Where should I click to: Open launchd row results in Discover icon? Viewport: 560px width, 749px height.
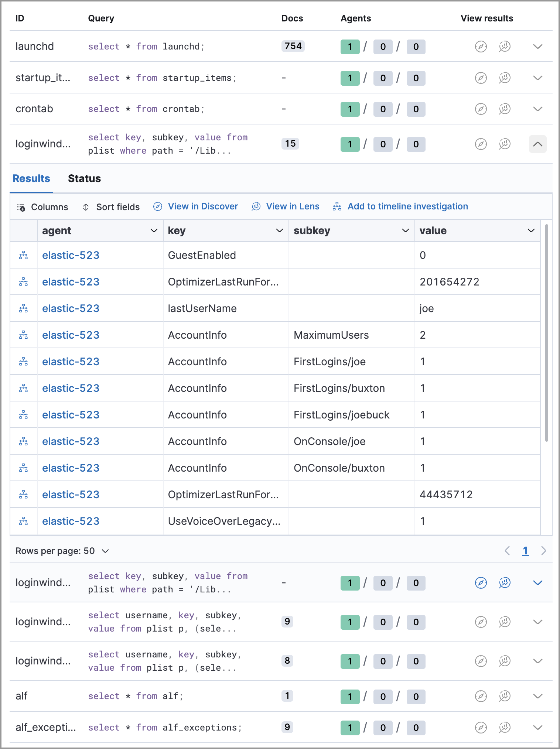pos(481,47)
